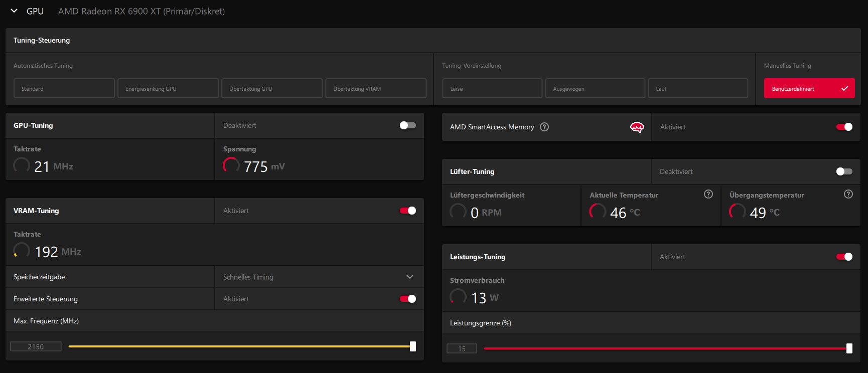Disable the VRAM-Tuning toggle
This screenshot has width=868, height=373.
408,211
